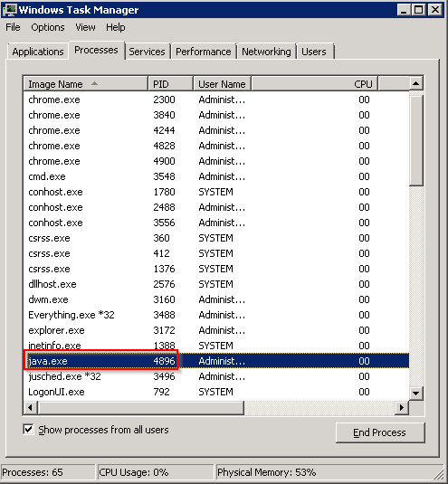Click the horizontal scrollbar right arrow
Image resolution: width=448 pixels, height=484 pixels.
click(401, 407)
